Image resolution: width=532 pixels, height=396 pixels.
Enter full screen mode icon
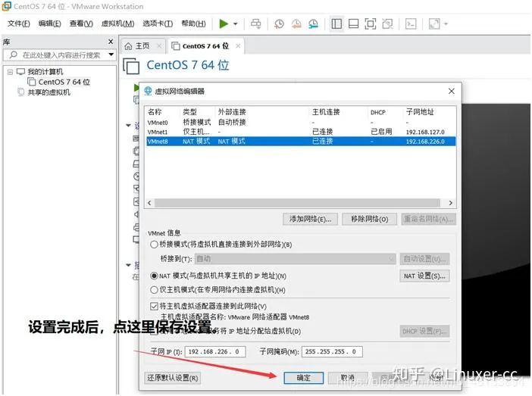point(370,24)
